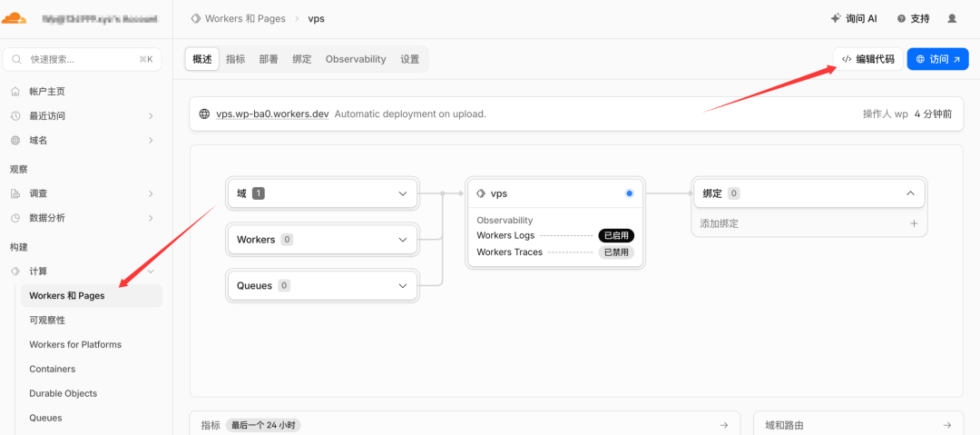This screenshot has height=435, width=980.
Task: Click the 询问 AI sparkle icon
Action: (x=836, y=19)
